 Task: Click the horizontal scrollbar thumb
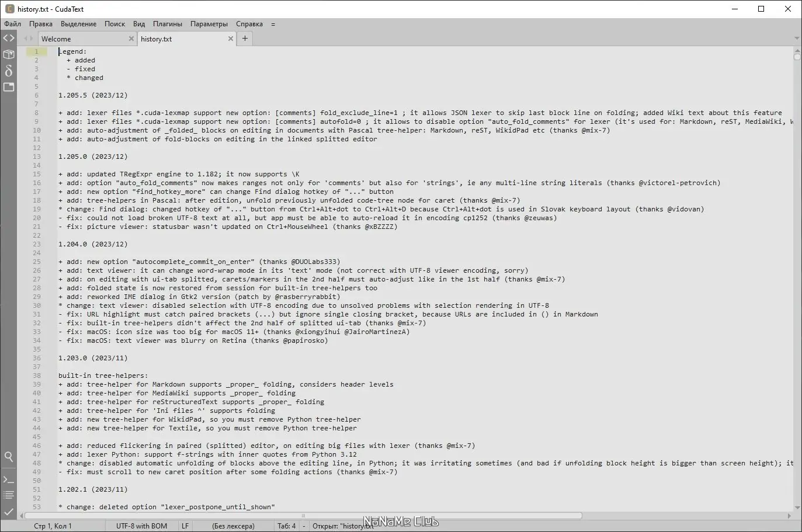[303, 516]
